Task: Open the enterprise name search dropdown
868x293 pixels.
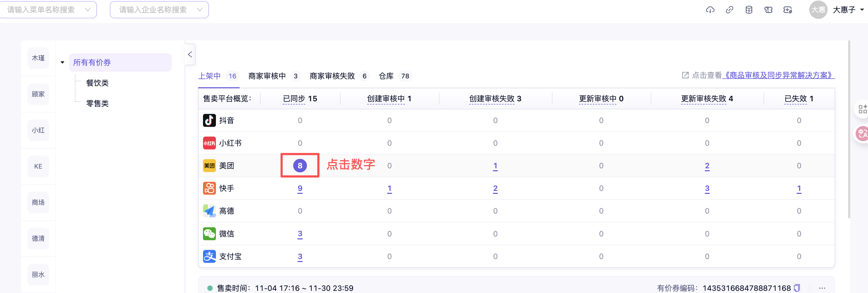Action: (159, 10)
